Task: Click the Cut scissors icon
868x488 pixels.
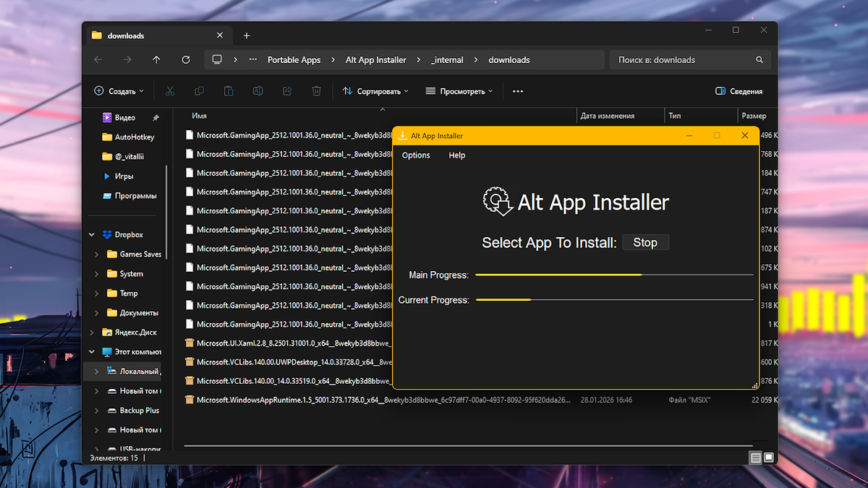Action: pyautogui.click(x=170, y=91)
